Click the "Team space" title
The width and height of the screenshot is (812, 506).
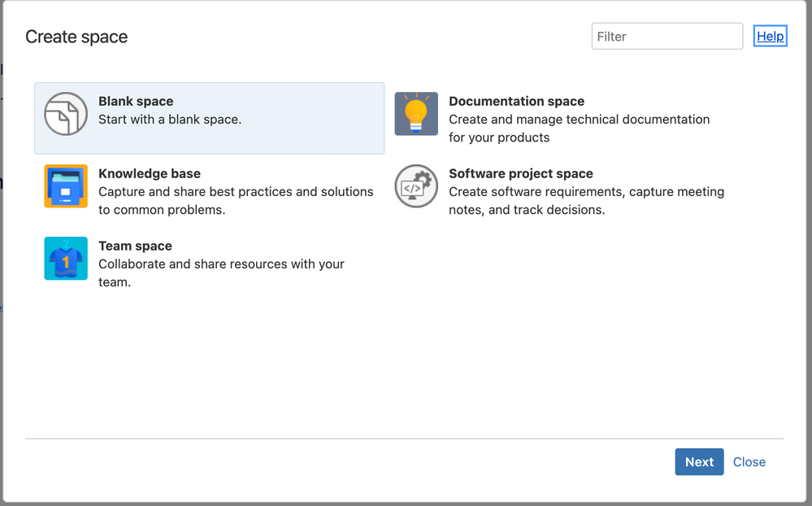135,246
